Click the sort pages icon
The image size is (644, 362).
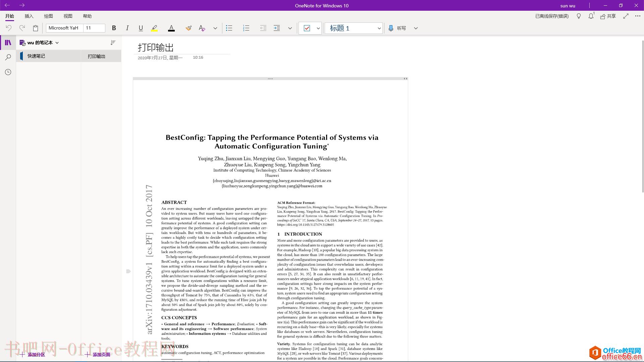point(113,43)
